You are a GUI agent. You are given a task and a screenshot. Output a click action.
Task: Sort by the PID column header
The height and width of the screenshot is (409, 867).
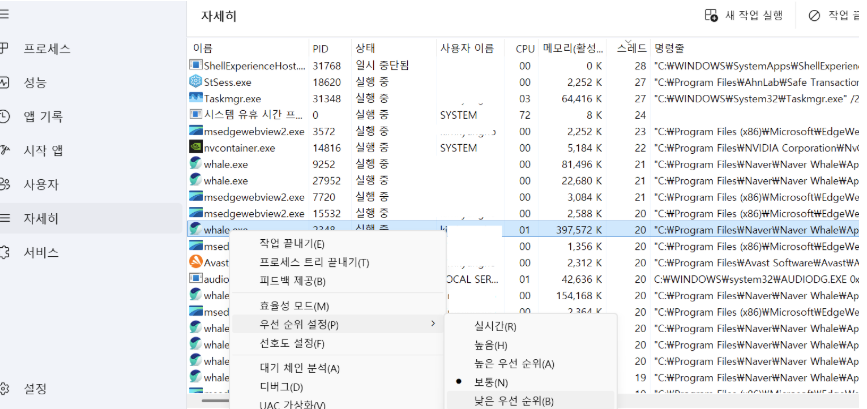[x=330, y=48]
